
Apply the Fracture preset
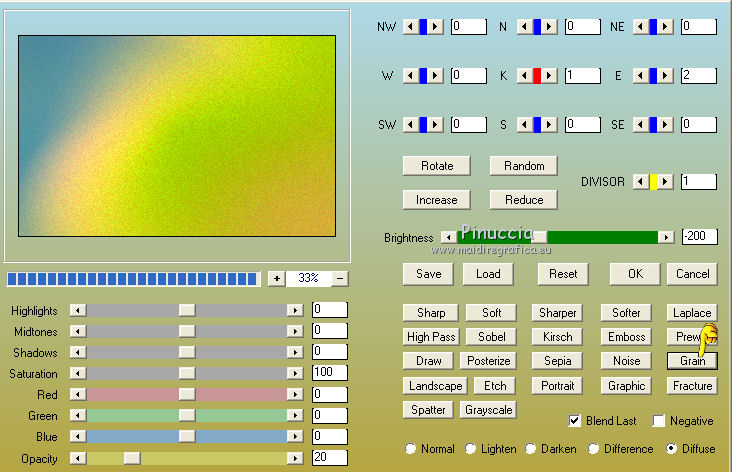(x=692, y=386)
